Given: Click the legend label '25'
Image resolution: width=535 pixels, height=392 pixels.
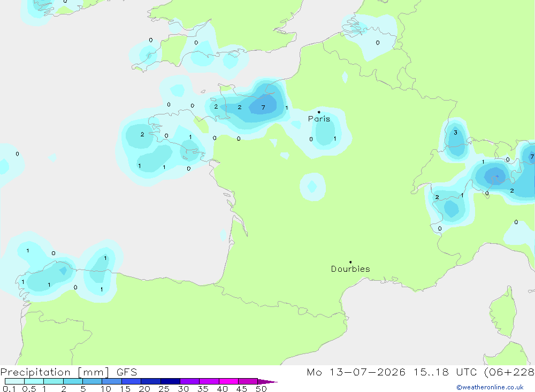Looking at the screenshot, I should (x=164, y=389).
